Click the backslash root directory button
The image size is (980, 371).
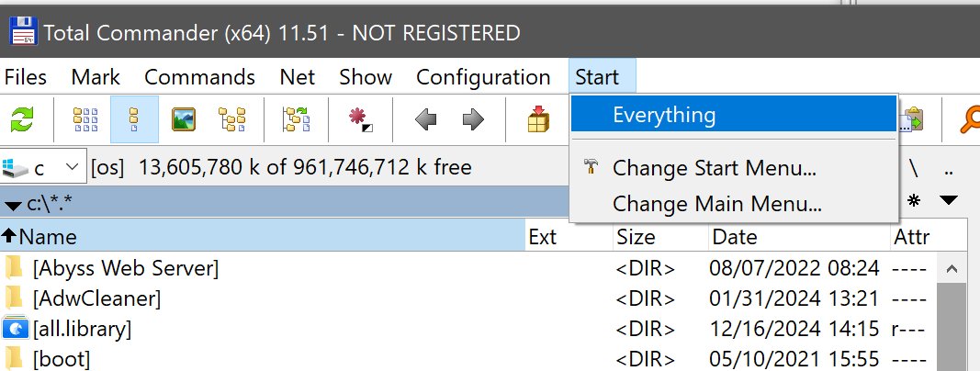914,167
